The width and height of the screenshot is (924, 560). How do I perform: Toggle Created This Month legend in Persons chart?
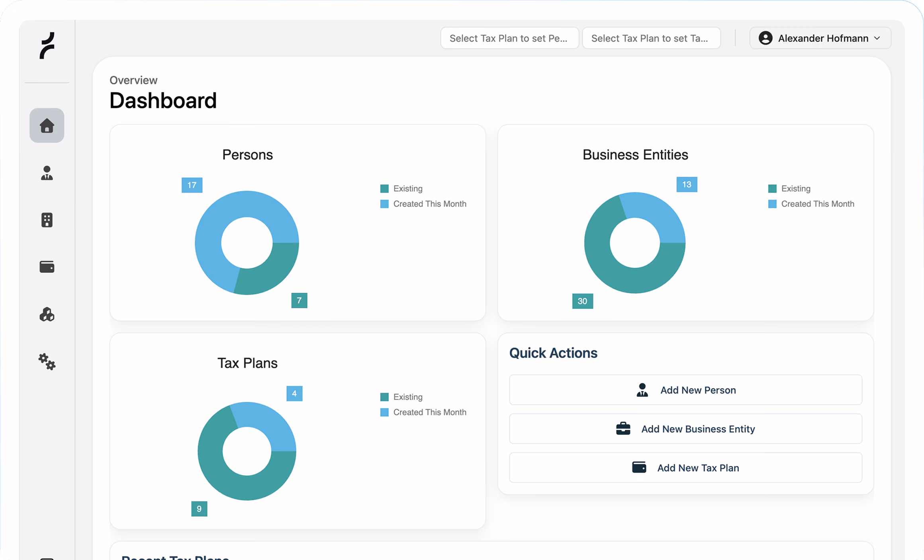pyautogui.click(x=423, y=204)
